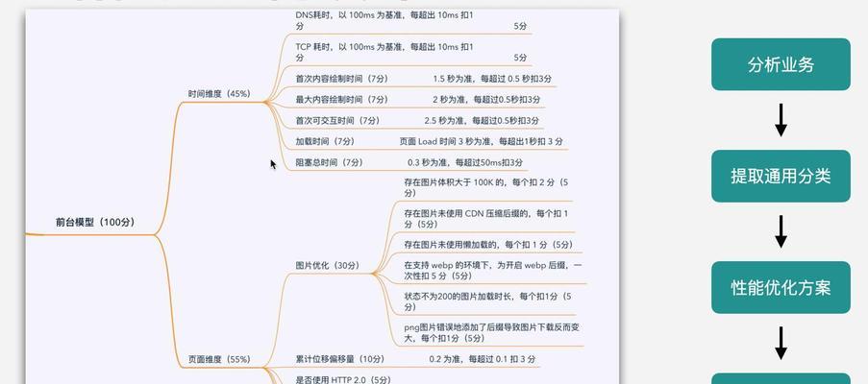Viewport: 868px width, 384px height.
Task: Click the 5分 score beside DNS耗时
Action: (520, 26)
